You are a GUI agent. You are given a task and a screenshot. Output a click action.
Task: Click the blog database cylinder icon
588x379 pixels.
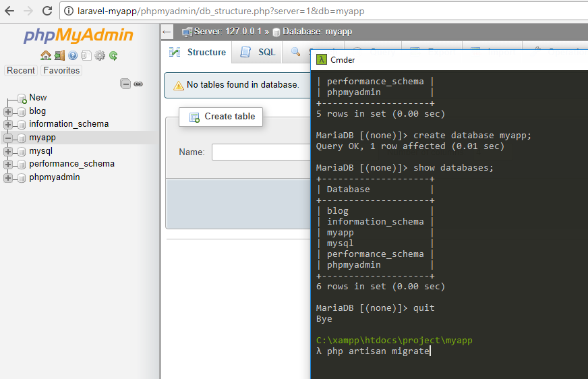[x=22, y=112]
